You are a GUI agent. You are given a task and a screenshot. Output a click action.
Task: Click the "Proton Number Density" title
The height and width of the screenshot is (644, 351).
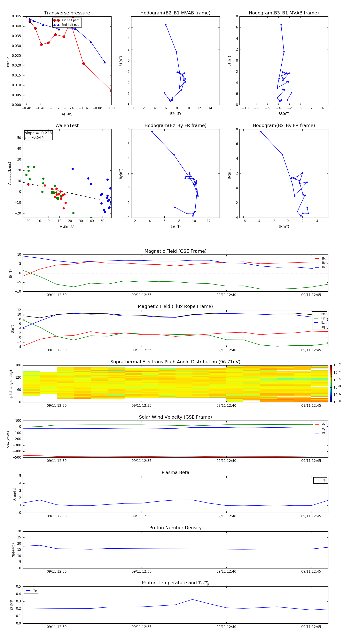point(175,527)
